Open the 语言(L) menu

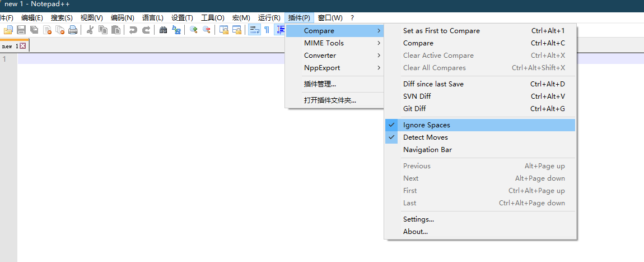point(153,18)
